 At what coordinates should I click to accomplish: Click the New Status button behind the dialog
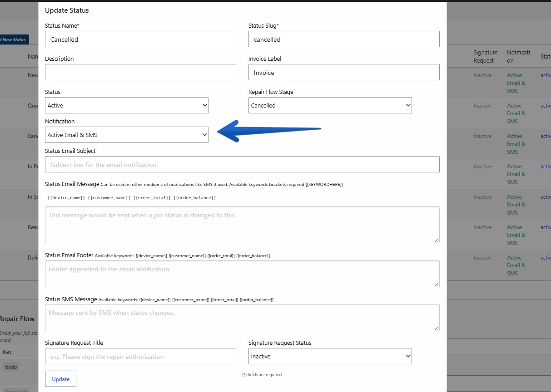[x=14, y=39]
